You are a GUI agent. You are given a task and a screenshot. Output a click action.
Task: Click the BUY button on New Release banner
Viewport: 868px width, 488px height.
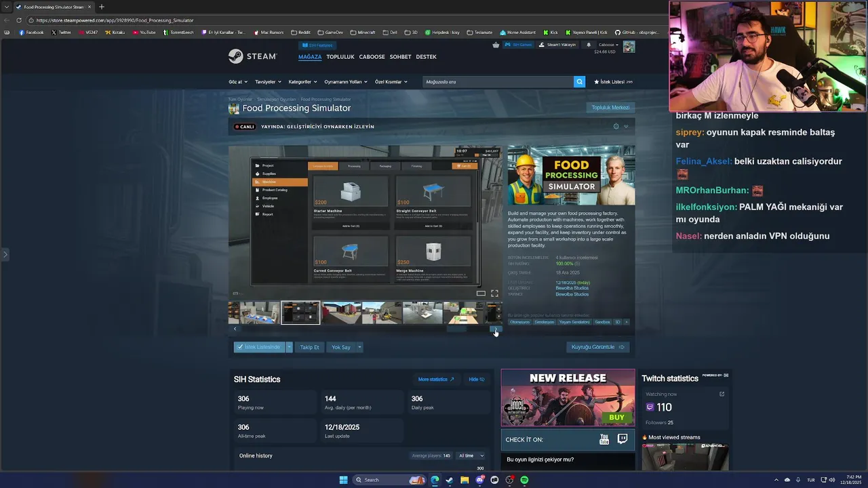click(x=616, y=418)
